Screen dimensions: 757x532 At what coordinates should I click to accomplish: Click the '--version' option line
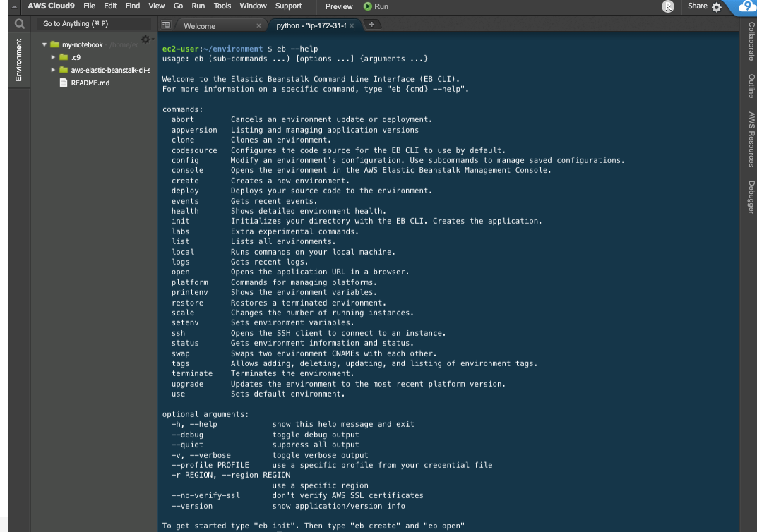288,506
